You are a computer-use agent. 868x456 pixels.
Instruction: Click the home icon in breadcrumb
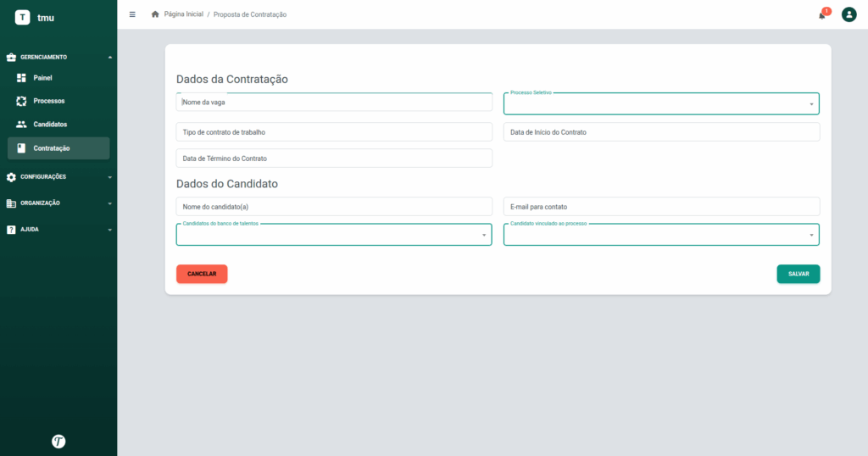click(x=155, y=14)
